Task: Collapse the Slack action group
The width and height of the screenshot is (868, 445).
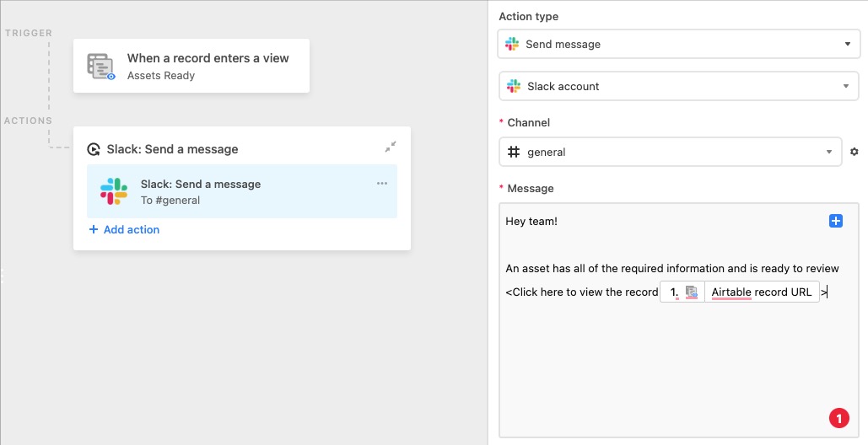Action: click(391, 147)
